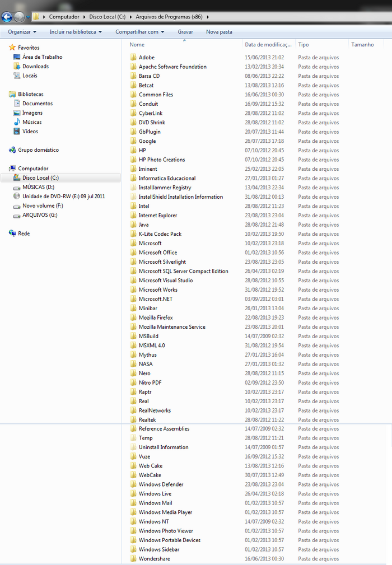Select the Google folder icon
The height and width of the screenshot is (565, 392).
pyautogui.click(x=133, y=141)
